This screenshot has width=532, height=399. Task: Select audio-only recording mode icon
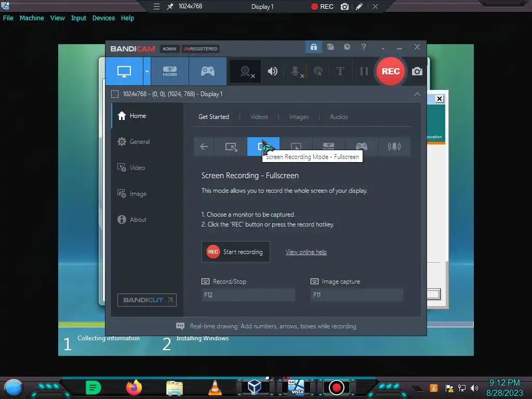394,147
